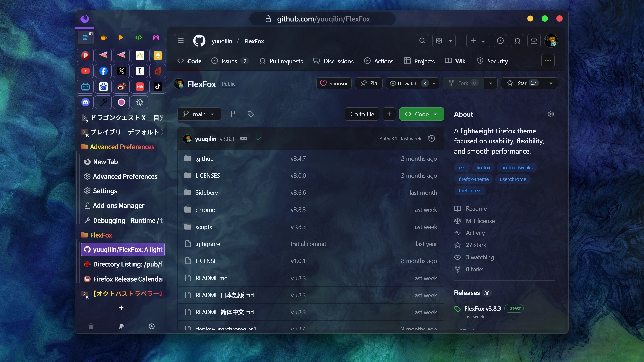Open the main branch dropdown
This screenshot has width=644, height=362.
[199, 114]
